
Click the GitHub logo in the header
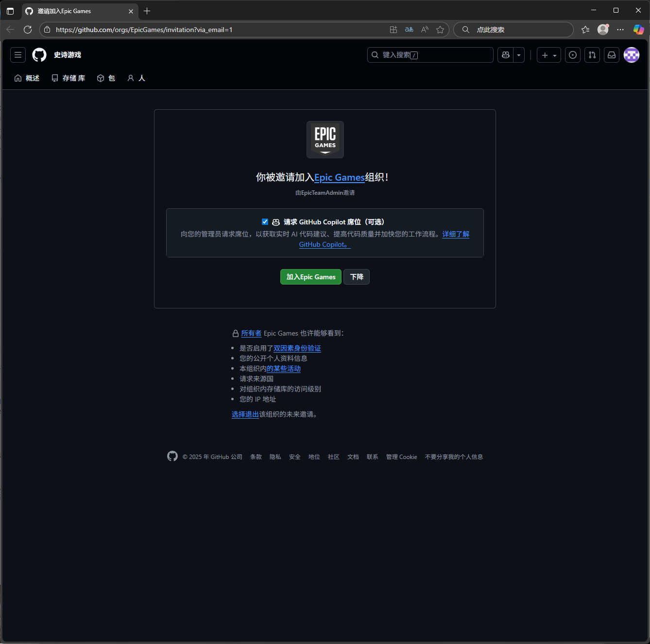pos(39,54)
